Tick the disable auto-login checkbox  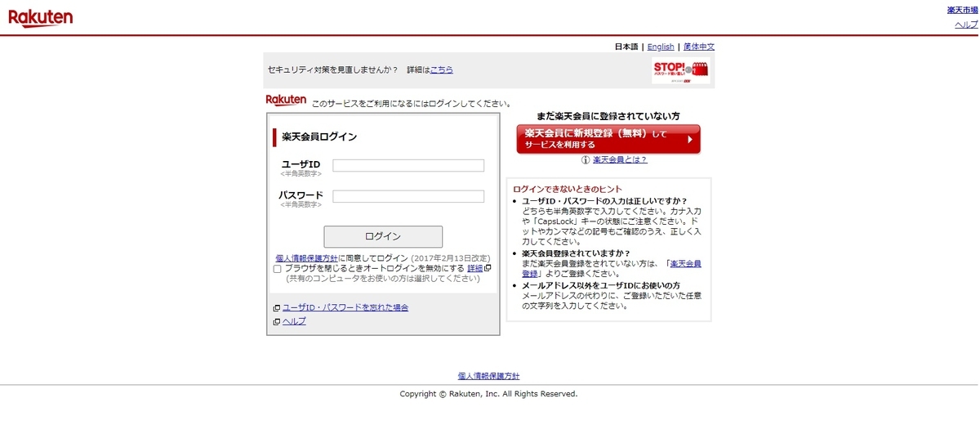[278, 269]
